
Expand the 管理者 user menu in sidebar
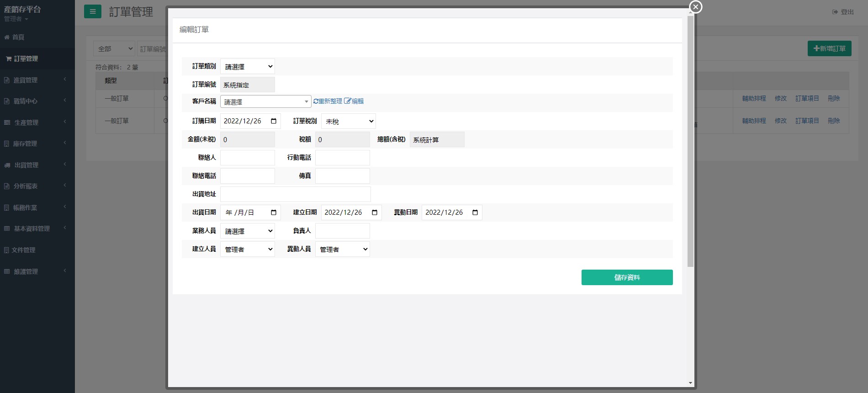[16, 19]
